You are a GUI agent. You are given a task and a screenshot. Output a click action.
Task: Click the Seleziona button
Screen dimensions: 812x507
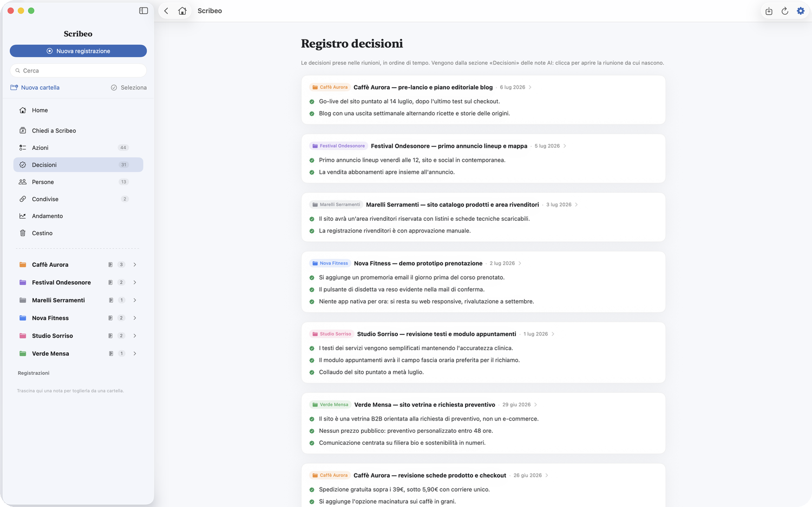129,88
